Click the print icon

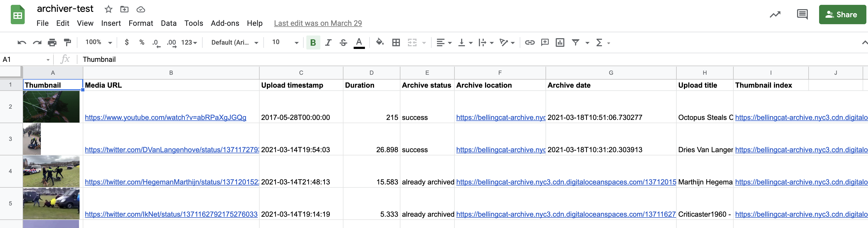click(x=52, y=42)
